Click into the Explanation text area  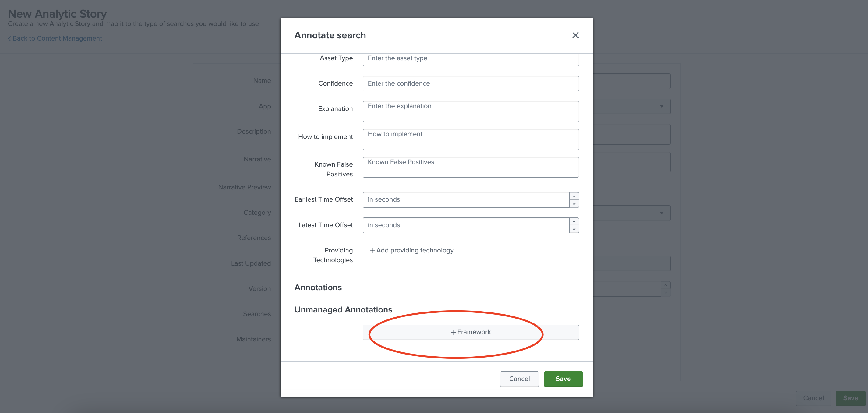point(470,111)
